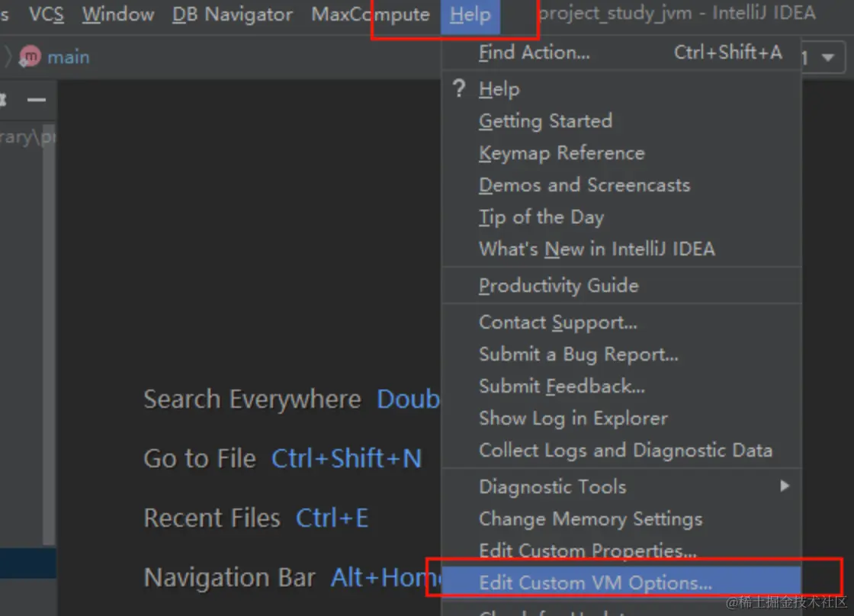This screenshot has width=854, height=616.
Task: Click the Go to File Ctrl+Shift+N hint
Action: tap(283, 459)
